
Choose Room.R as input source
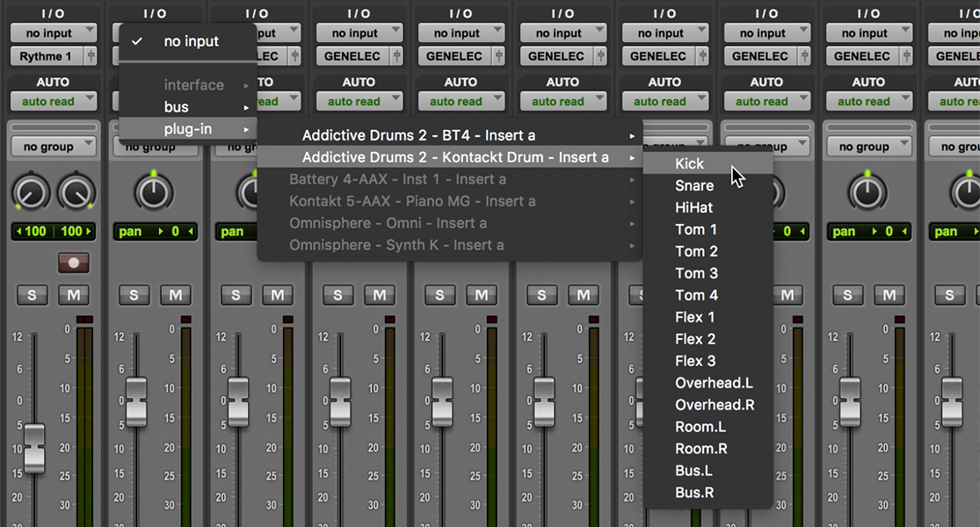(708, 448)
